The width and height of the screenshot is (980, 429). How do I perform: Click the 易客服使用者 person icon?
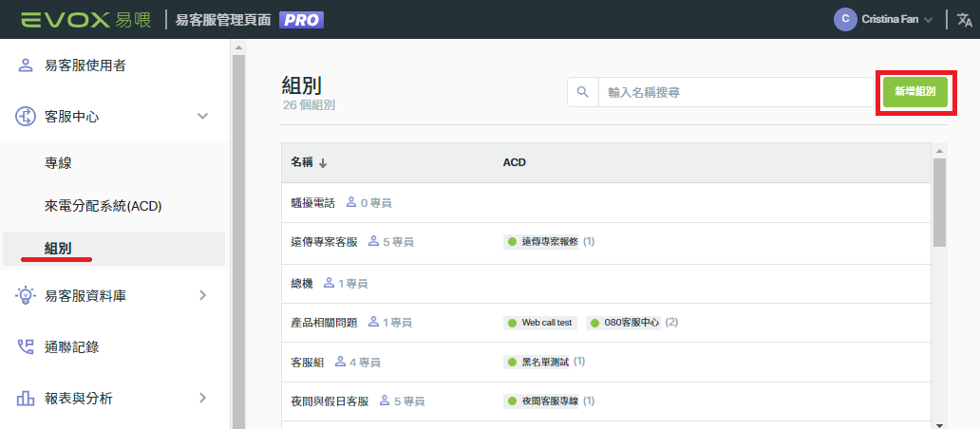(25, 65)
